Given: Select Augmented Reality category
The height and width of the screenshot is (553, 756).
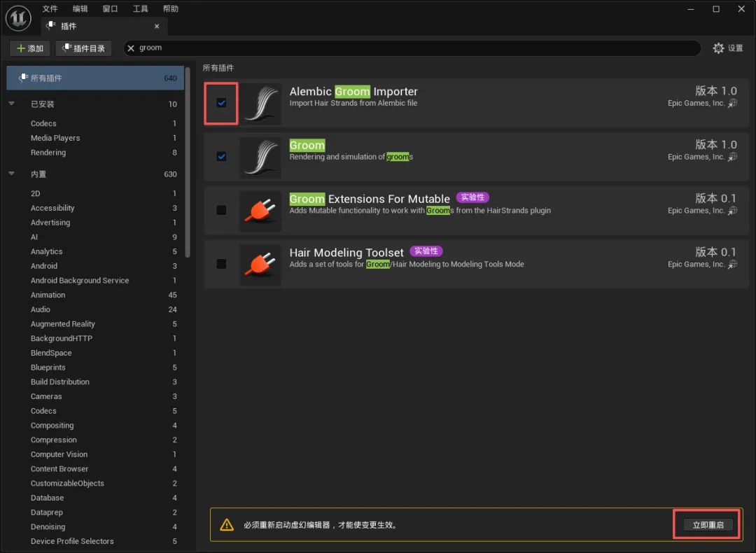Looking at the screenshot, I should pyautogui.click(x=95, y=323).
